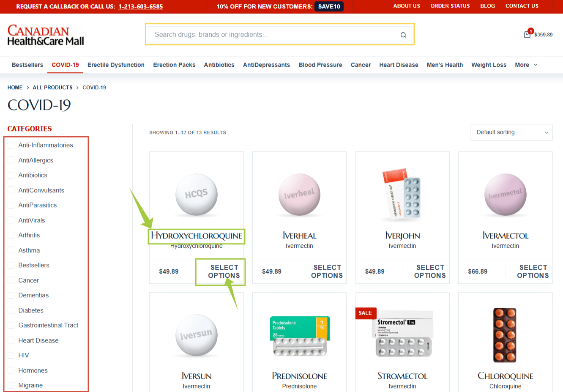Open the Bestsellers navigation tab
The width and height of the screenshot is (563, 392).
27,65
